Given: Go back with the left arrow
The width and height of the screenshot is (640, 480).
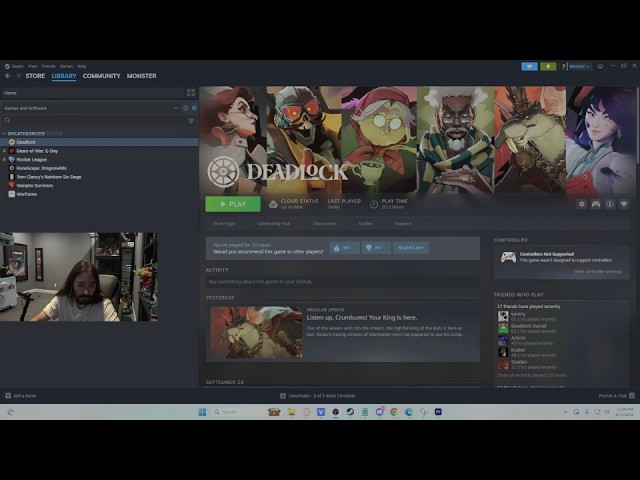Looking at the screenshot, I should coord(8,76).
